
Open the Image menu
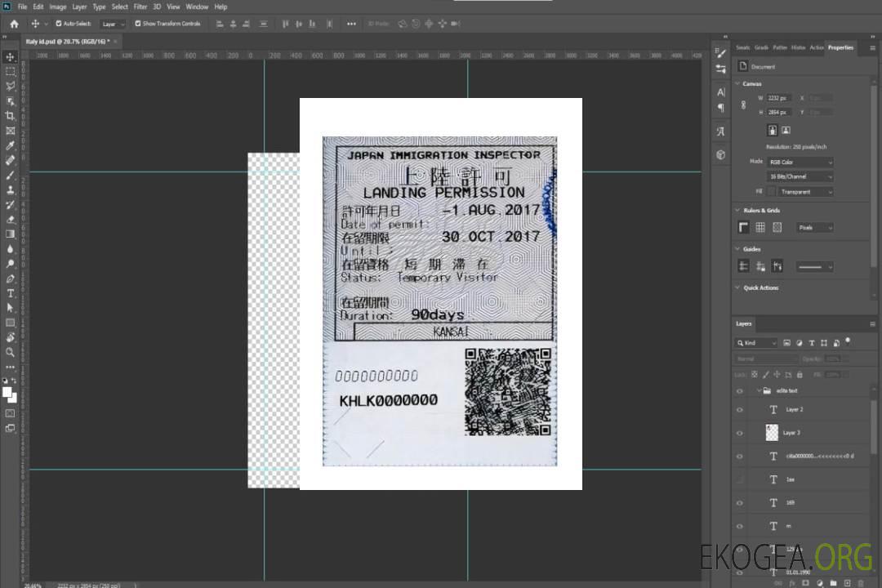click(57, 7)
